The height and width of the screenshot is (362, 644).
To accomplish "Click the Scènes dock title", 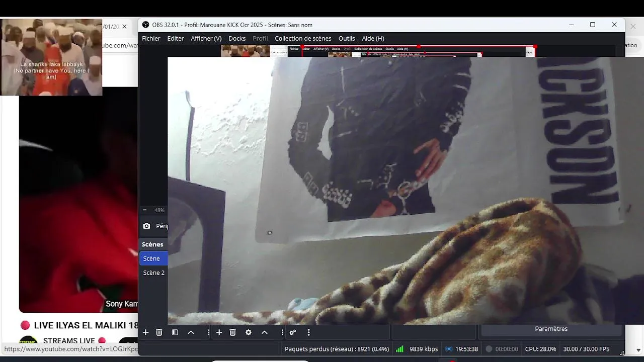I will (152, 244).
